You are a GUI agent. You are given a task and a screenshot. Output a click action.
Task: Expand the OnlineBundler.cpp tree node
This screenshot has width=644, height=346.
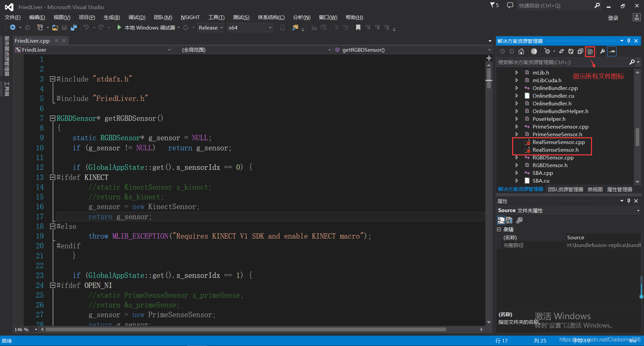517,88
